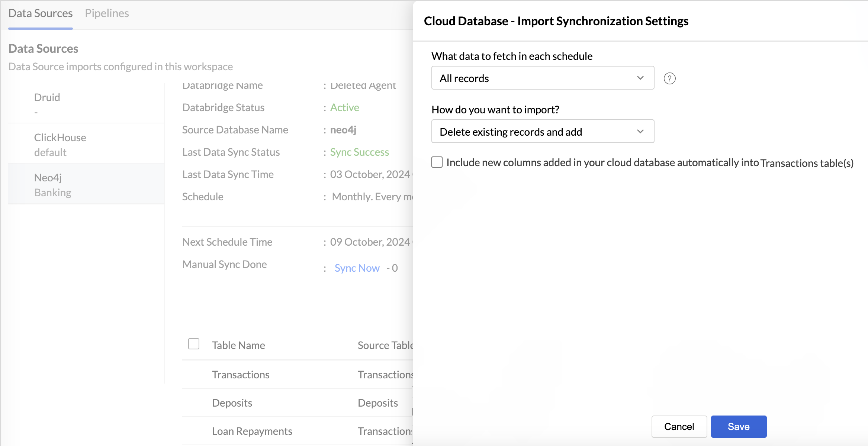Switch to the Pipelines tab
The image size is (868, 446).
coord(107,13)
